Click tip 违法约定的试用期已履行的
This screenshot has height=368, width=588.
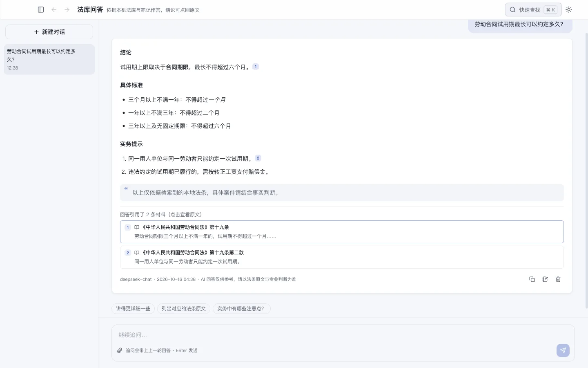click(200, 172)
